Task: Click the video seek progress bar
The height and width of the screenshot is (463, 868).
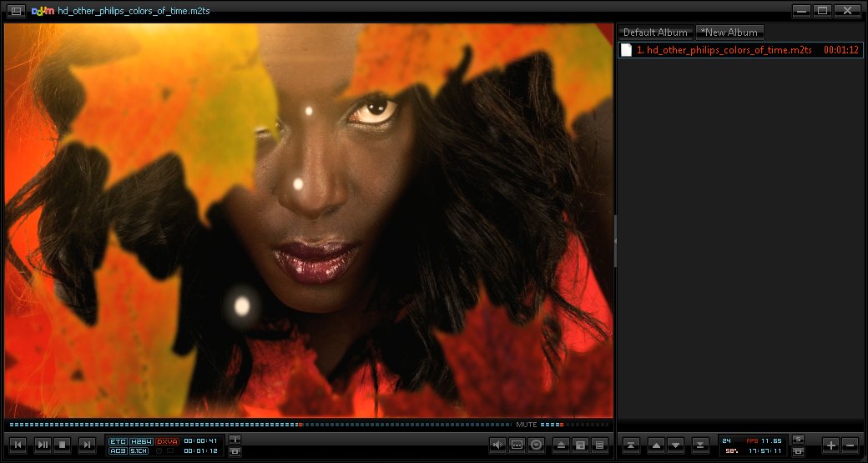Action: pos(250,425)
